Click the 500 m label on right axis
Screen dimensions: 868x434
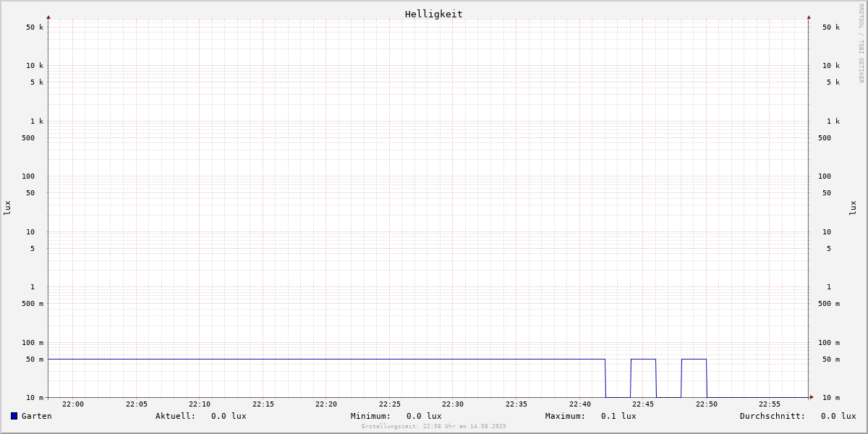point(829,304)
